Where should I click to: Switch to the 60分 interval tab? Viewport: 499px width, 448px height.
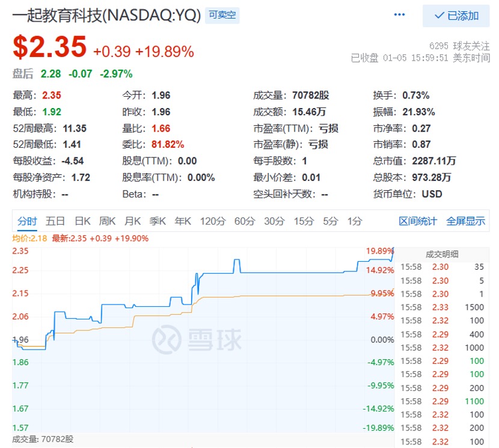click(x=245, y=221)
